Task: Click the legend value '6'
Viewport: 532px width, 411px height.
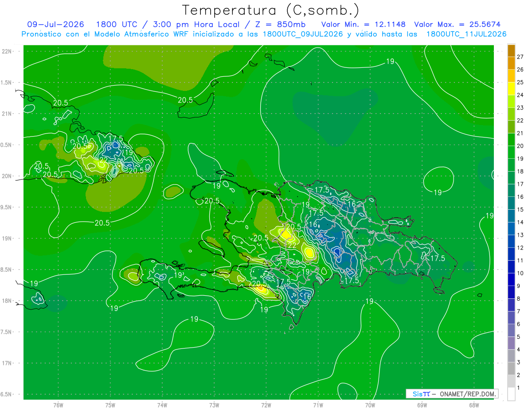Action: pos(519,324)
